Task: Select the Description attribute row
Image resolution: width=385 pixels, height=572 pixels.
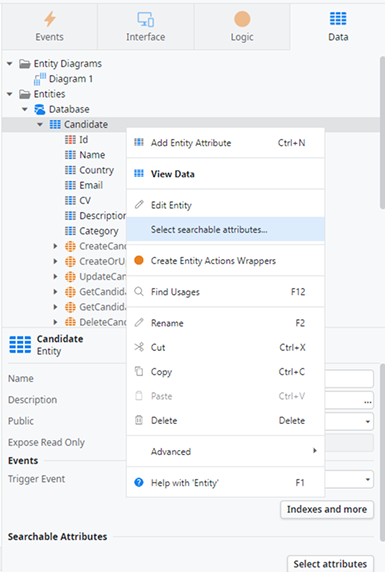Action: (x=96, y=216)
